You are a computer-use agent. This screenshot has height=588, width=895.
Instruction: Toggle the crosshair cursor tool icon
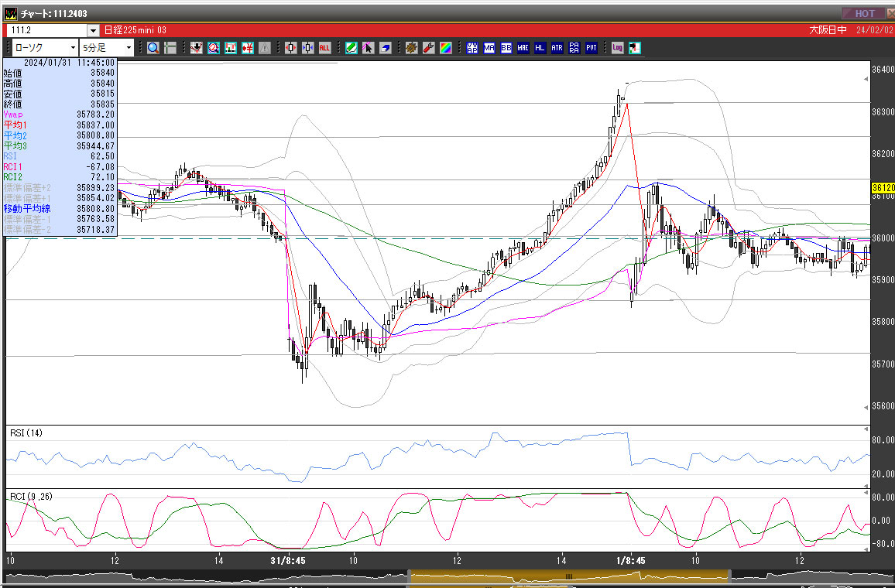(170, 48)
